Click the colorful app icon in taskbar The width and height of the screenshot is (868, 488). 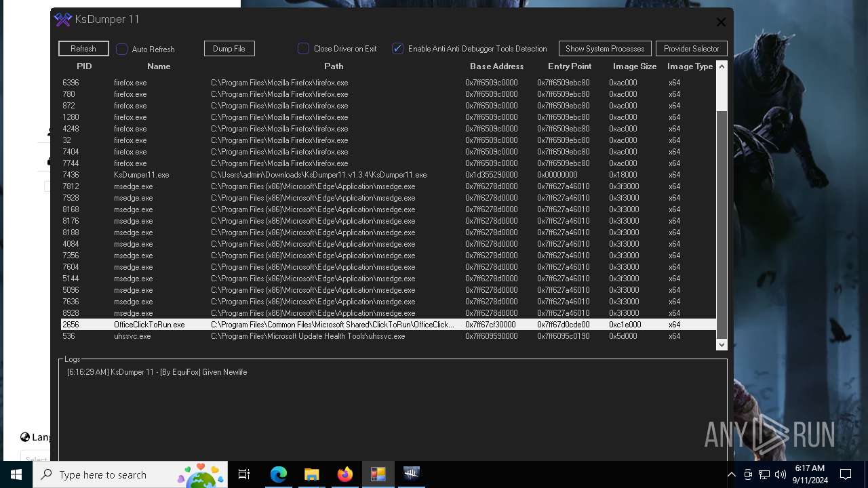click(x=378, y=474)
